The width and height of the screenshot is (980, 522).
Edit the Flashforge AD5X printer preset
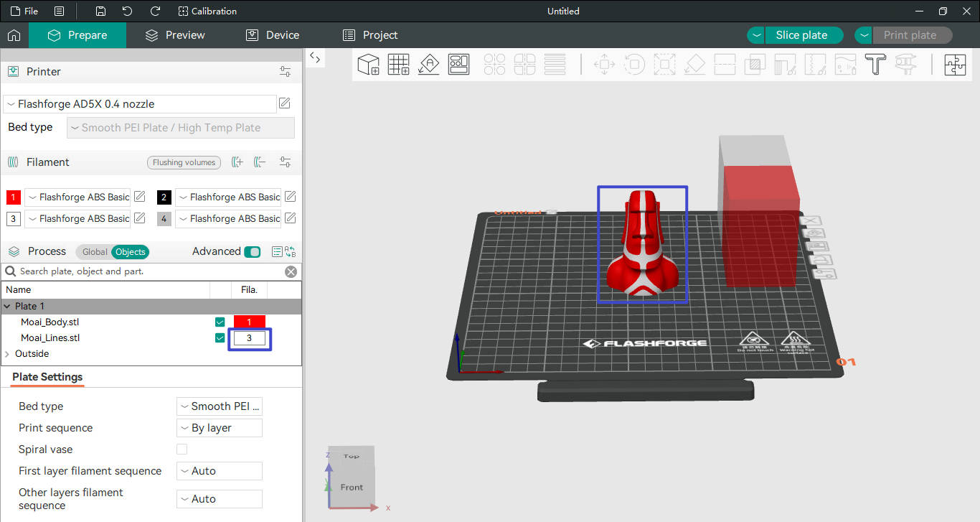click(285, 103)
